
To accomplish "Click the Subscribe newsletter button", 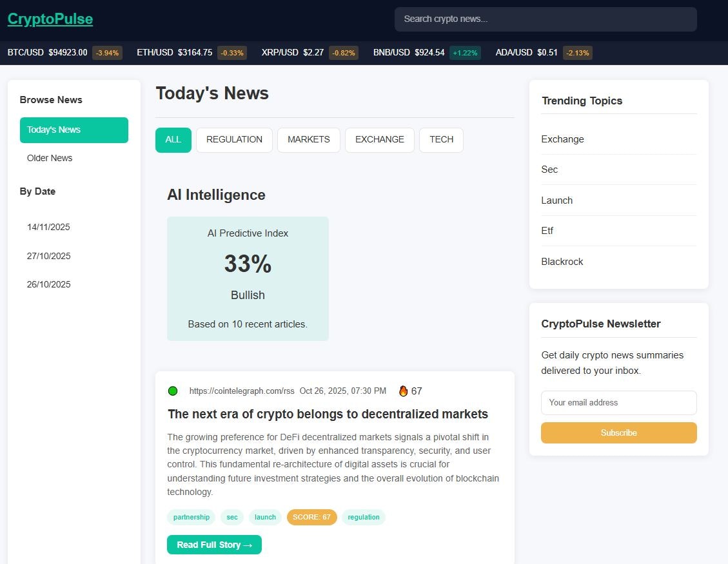I will (x=618, y=433).
